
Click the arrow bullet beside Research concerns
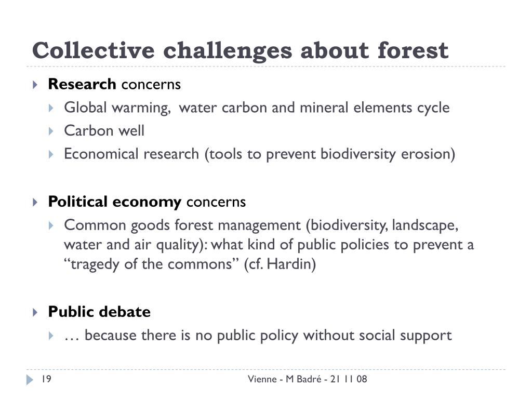(x=35, y=85)
